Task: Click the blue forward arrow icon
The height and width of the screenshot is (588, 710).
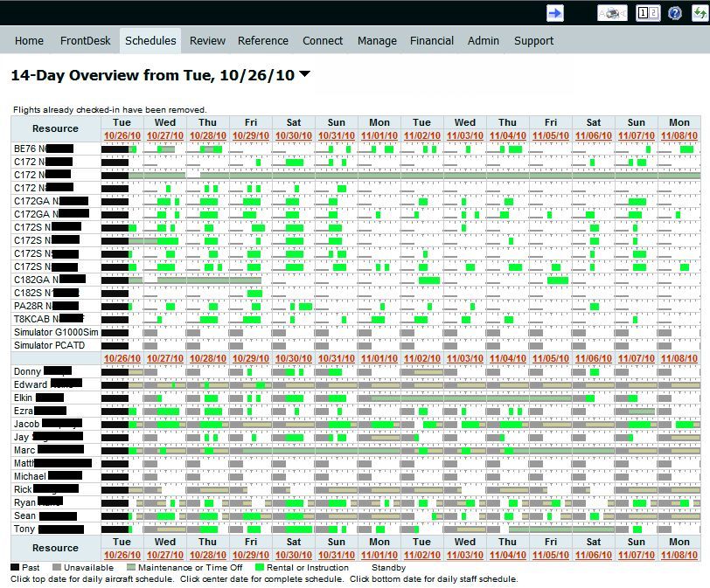Action: click(554, 13)
